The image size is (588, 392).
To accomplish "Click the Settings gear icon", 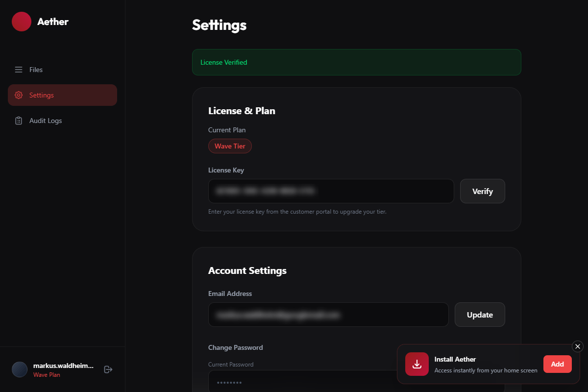I will 19,95.
